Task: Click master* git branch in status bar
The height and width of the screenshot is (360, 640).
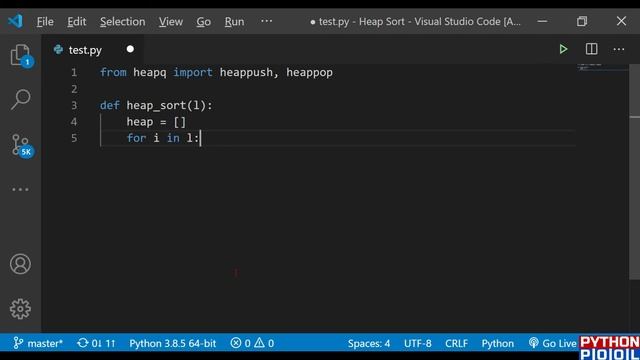Action: pos(38,343)
